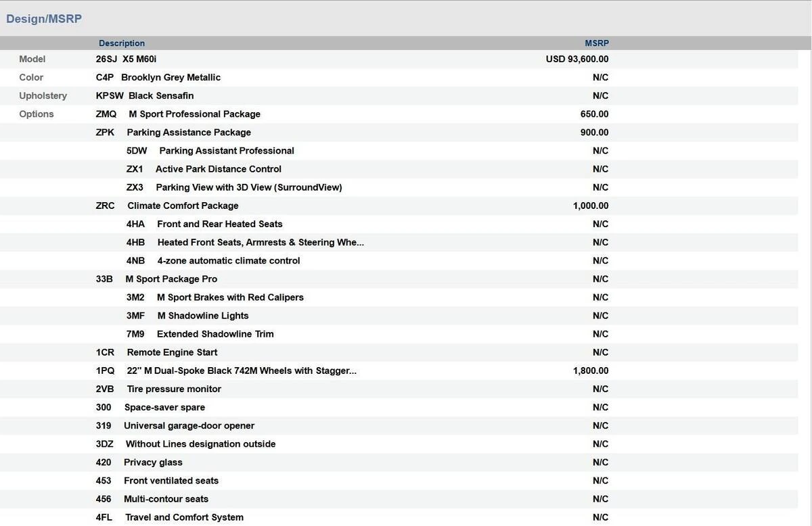
Task: Click the 1,800.00 wheels price
Action: [x=590, y=370]
